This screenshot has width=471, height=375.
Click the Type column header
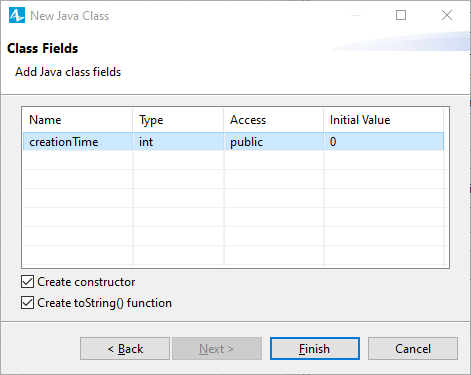(178, 120)
